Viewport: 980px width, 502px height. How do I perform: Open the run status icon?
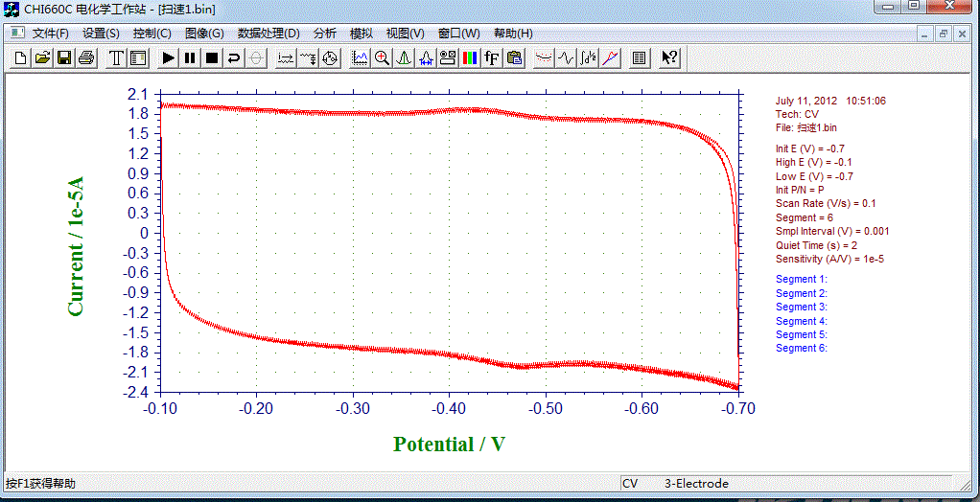point(286,58)
